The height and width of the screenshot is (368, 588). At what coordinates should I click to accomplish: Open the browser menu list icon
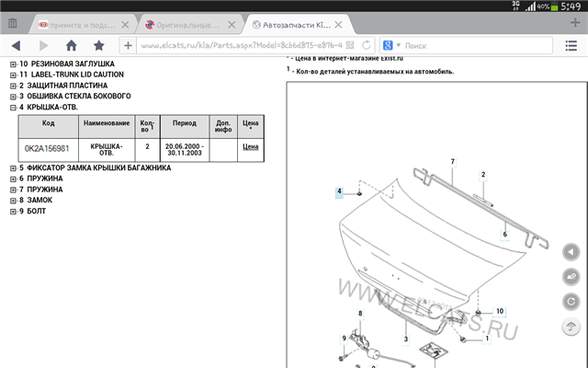pyautogui.click(x=571, y=46)
